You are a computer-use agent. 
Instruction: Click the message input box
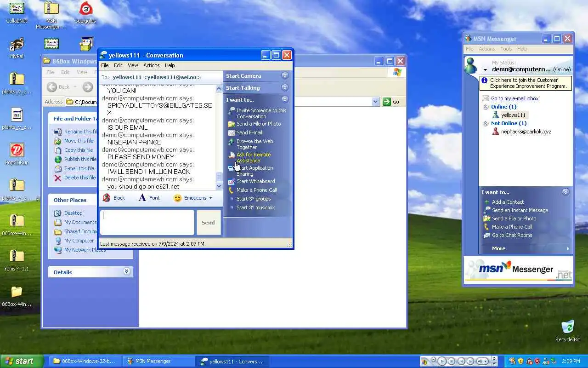click(x=147, y=223)
